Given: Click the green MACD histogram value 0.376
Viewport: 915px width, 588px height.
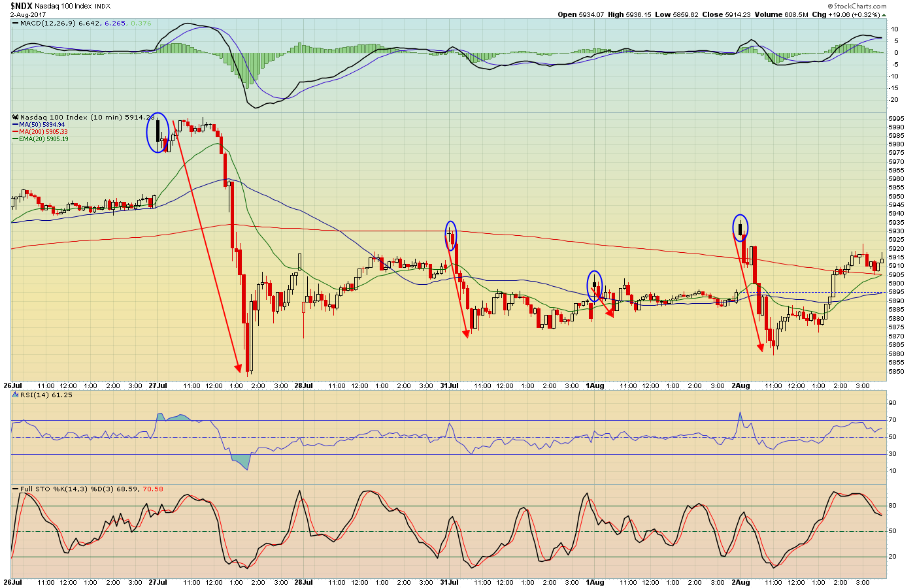Looking at the screenshot, I should pos(141,23).
